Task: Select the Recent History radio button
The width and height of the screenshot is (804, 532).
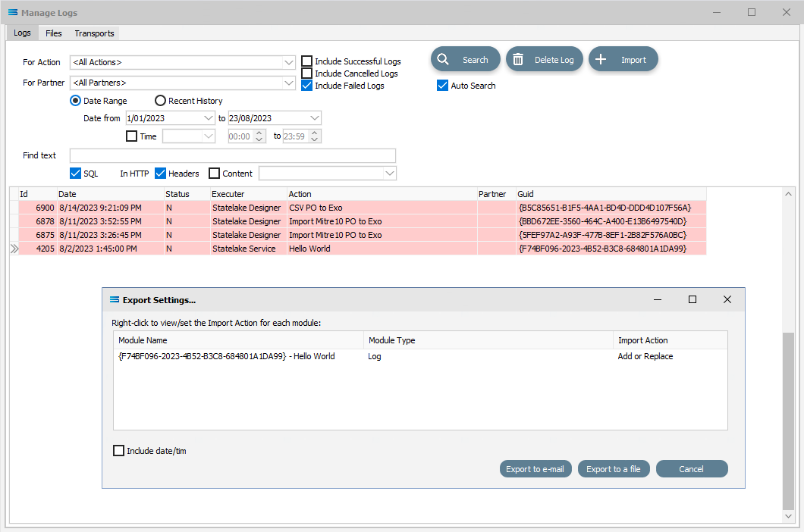Action: 161,101
